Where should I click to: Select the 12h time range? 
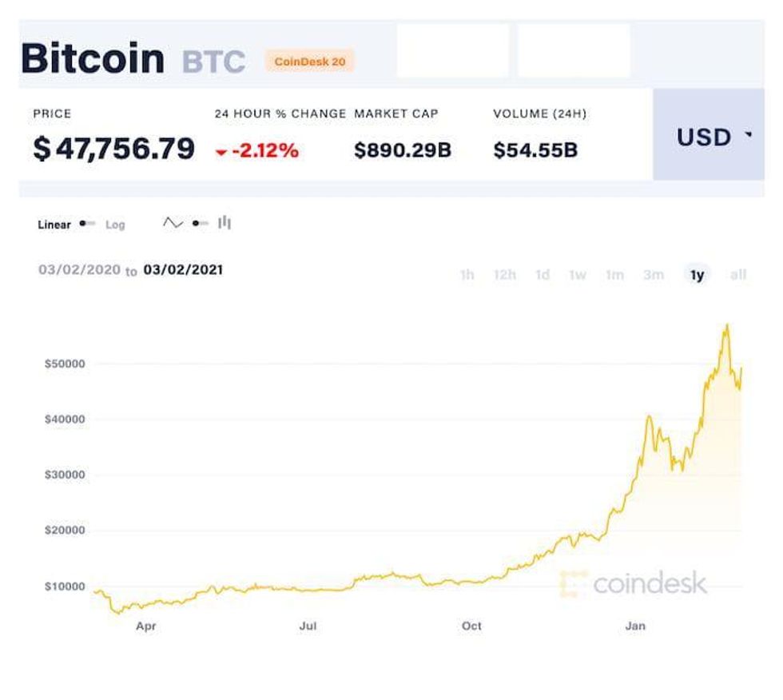[505, 275]
